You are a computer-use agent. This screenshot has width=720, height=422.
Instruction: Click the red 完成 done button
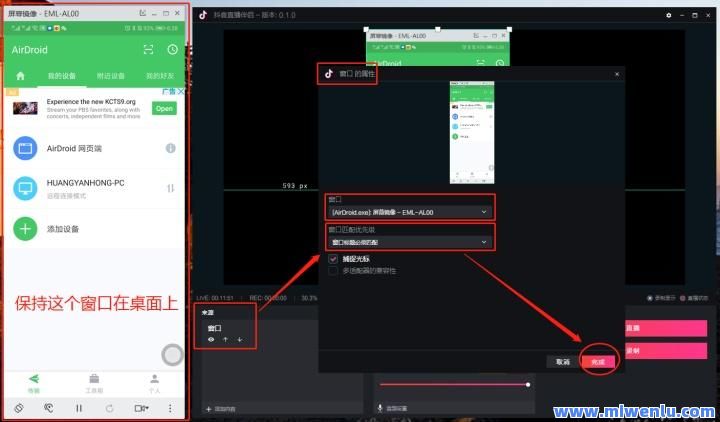(x=598, y=362)
